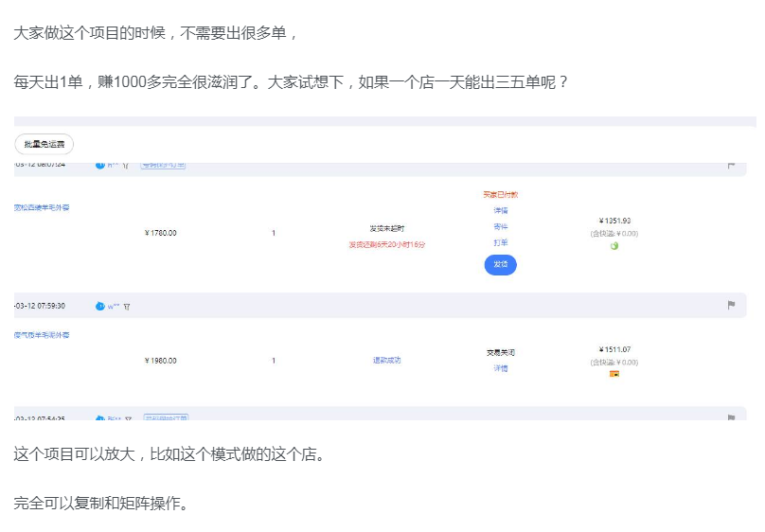Image resolution: width=765 pixels, height=532 pixels.
Task: Click quantity 1 in the ¥1780.00 row
Action: pos(274,233)
